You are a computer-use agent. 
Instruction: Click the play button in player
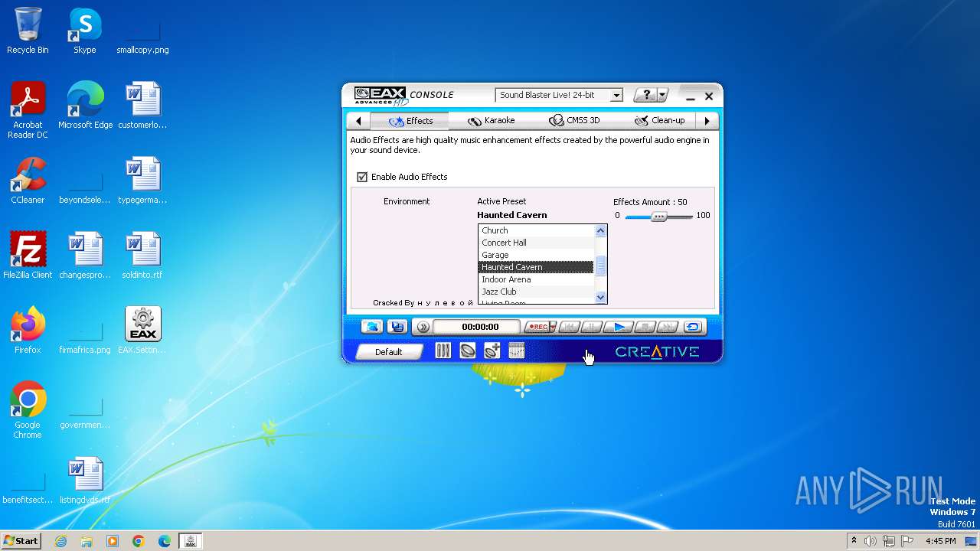coord(619,327)
